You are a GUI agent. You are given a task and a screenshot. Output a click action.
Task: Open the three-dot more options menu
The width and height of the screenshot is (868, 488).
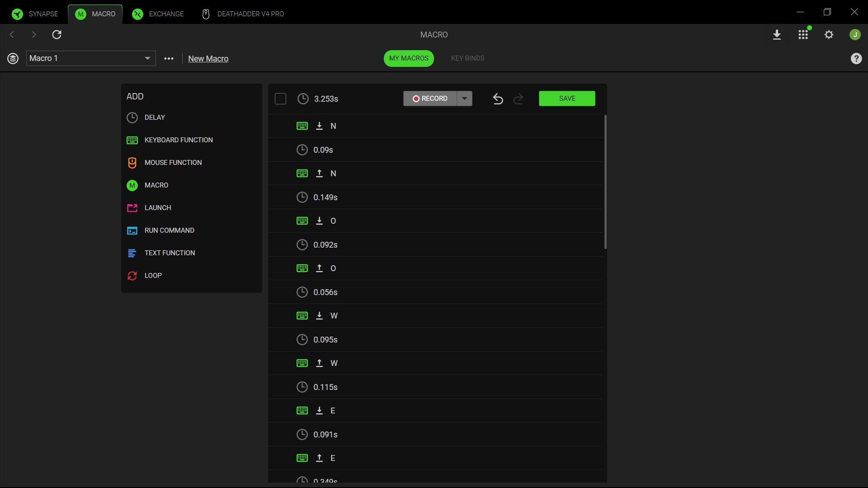169,58
